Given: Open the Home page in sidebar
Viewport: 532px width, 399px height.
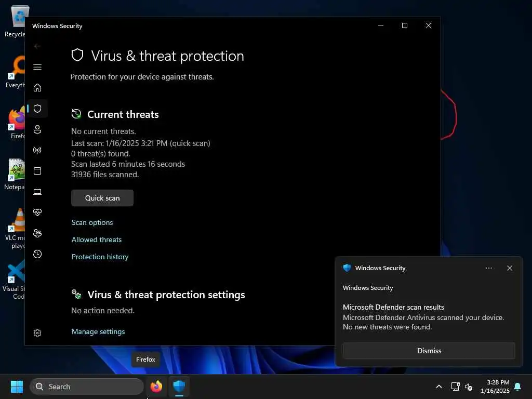Looking at the screenshot, I should [x=37, y=88].
